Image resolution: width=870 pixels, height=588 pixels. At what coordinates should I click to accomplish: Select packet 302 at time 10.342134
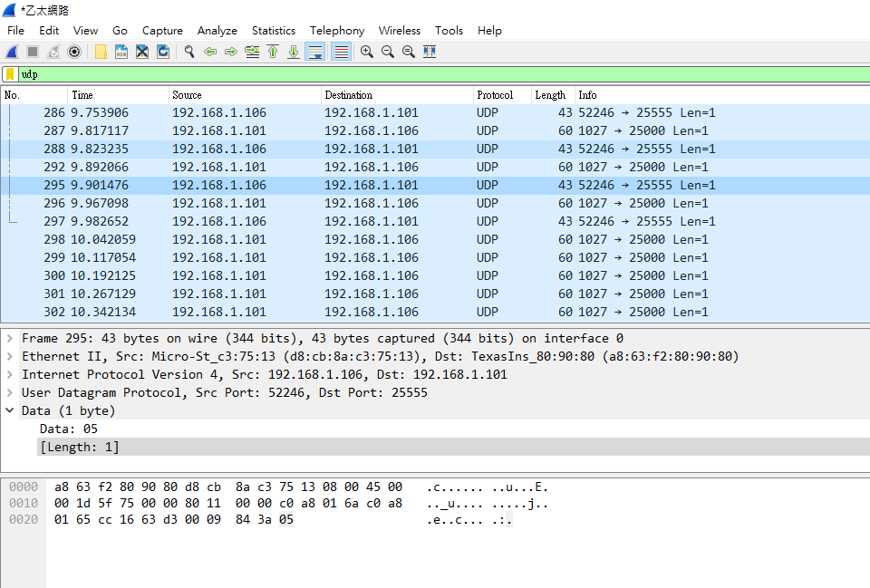[436, 312]
